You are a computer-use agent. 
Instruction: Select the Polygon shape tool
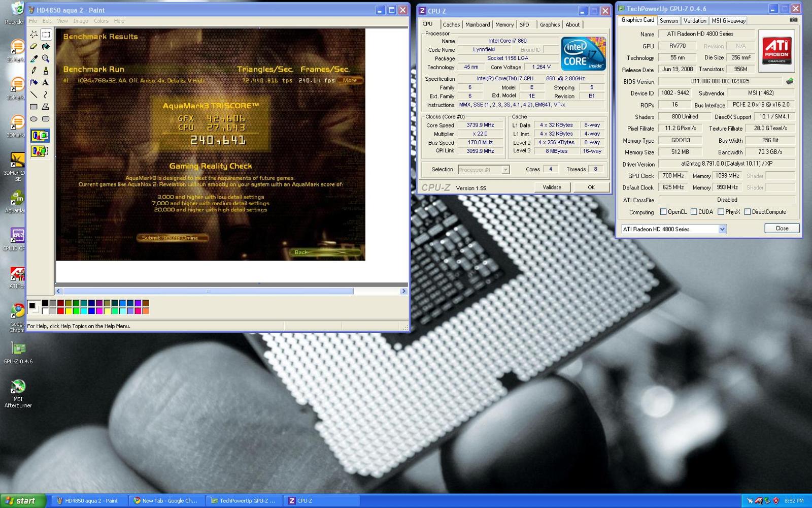[46, 107]
